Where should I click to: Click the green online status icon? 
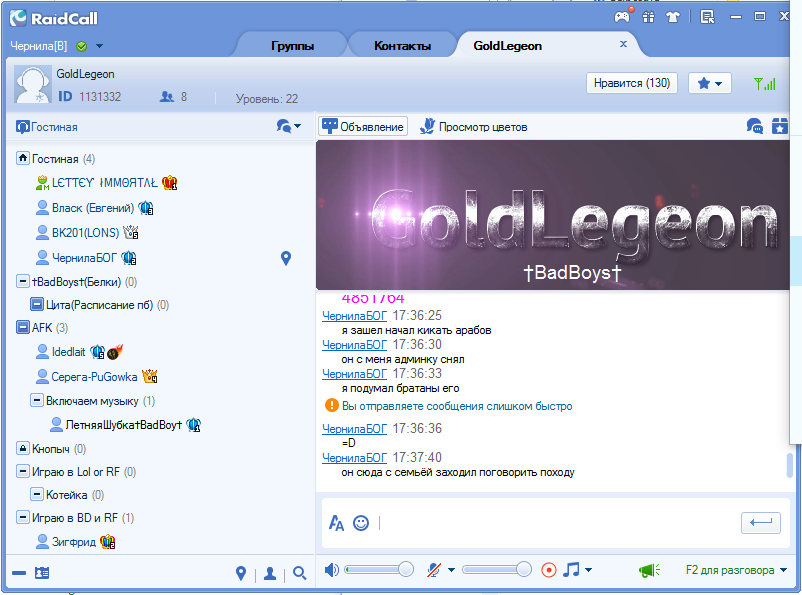[x=81, y=47]
